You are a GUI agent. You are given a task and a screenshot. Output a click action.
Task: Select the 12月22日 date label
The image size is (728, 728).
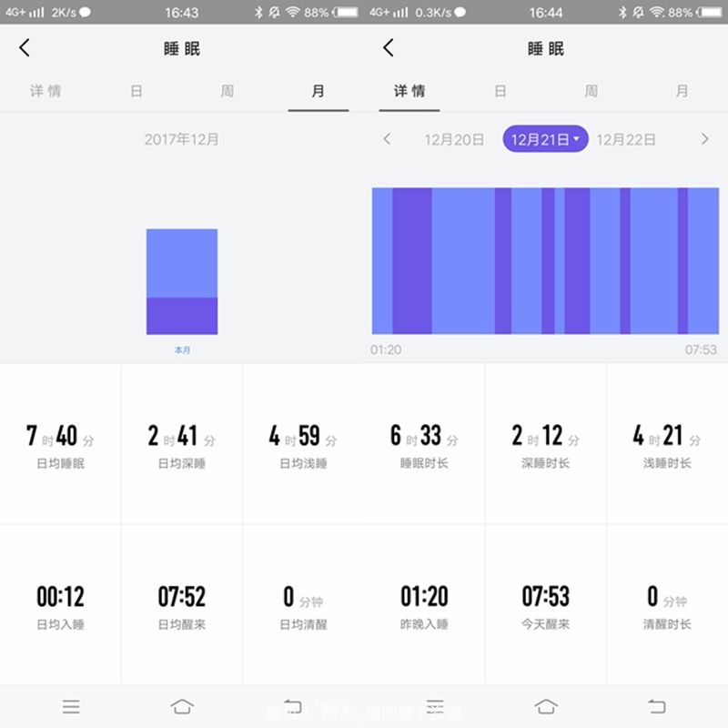click(626, 139)
